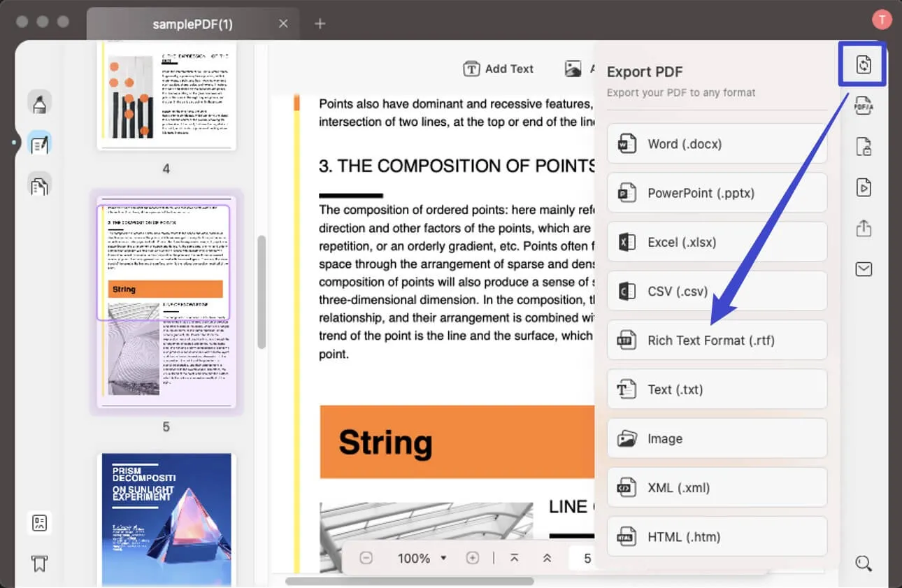
Task: Click the page organizer icon in left sidebar
Action: (x=39, y=184)
